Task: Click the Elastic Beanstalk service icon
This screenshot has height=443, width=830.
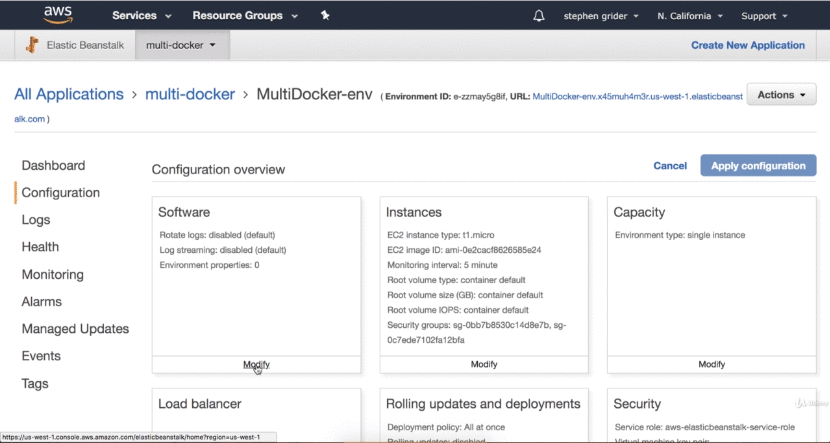Action: [x=32, y=45]
